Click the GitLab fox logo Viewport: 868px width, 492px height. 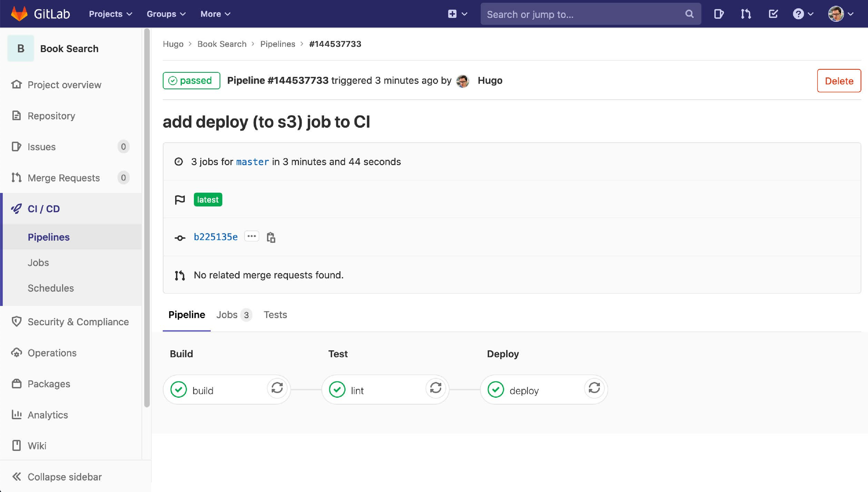[x=19, y=14]
